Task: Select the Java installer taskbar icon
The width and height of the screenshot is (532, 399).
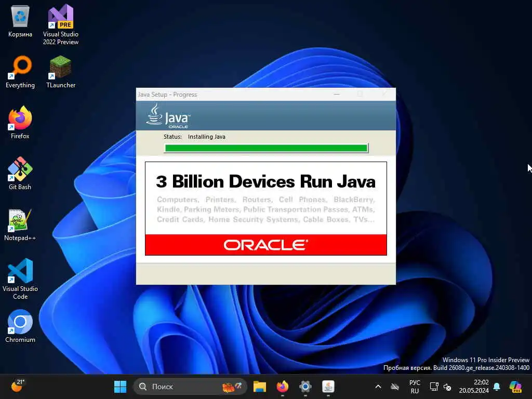Action: [x=328, y=387]
